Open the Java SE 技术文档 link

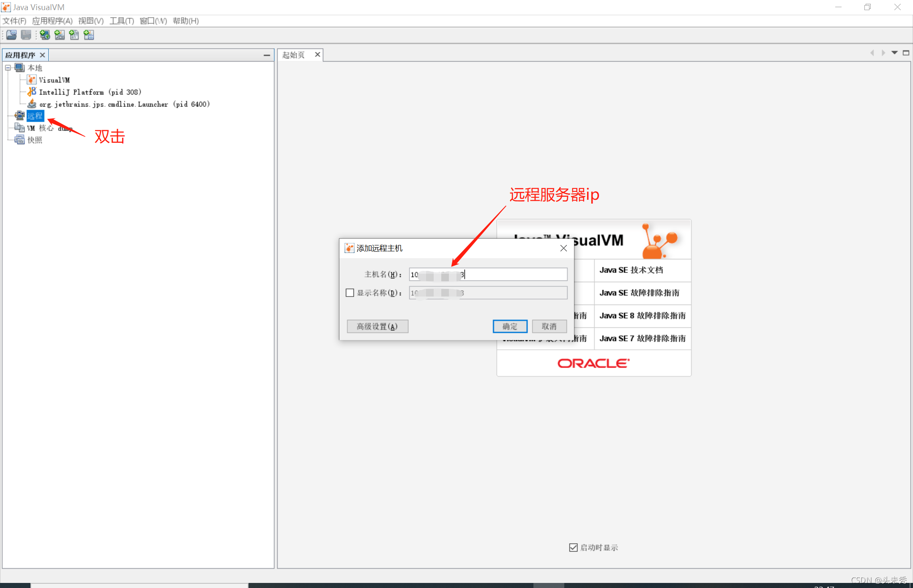tap(631, 270)
